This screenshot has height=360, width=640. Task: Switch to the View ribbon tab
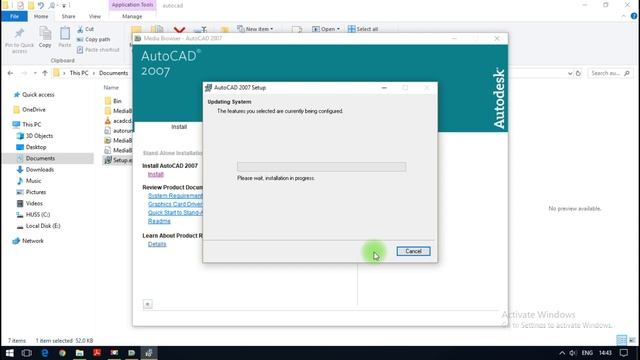click(x=95, y=16)
